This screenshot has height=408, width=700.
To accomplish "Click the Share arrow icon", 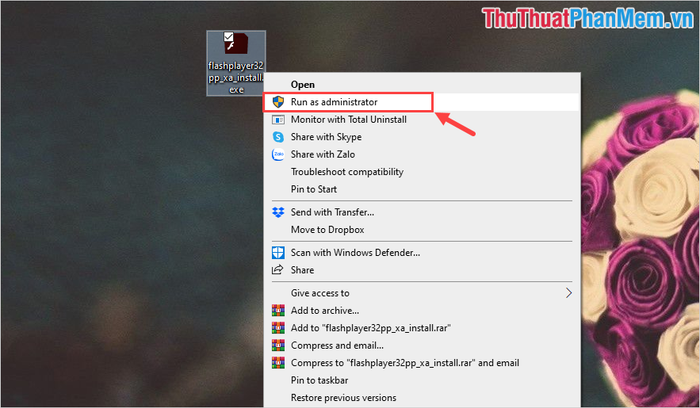I will click(278, 270).
